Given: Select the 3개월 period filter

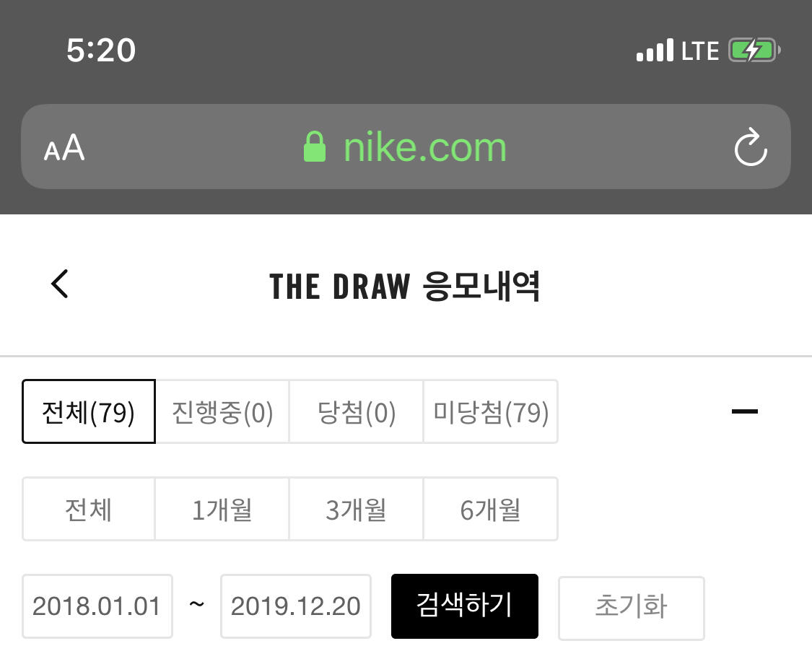Looking at the screenshot, I should (x=357, y=510).
